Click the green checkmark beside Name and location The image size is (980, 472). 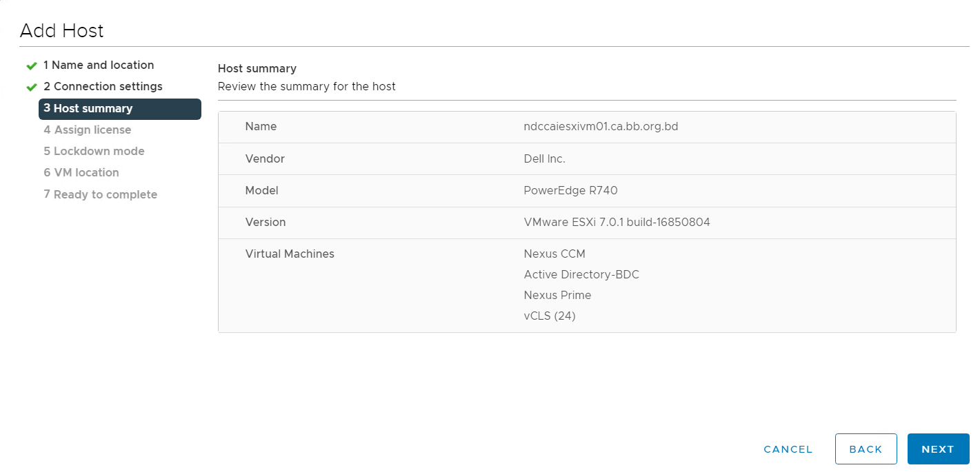(x=31, y=66)
